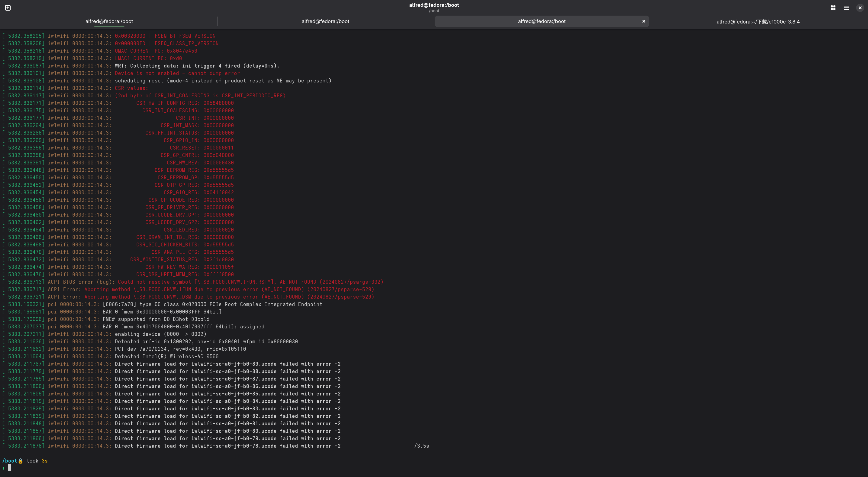
Task: Click 'WRT: Collecting data: ini trigger 4 fired'
Action: [197, 66]
